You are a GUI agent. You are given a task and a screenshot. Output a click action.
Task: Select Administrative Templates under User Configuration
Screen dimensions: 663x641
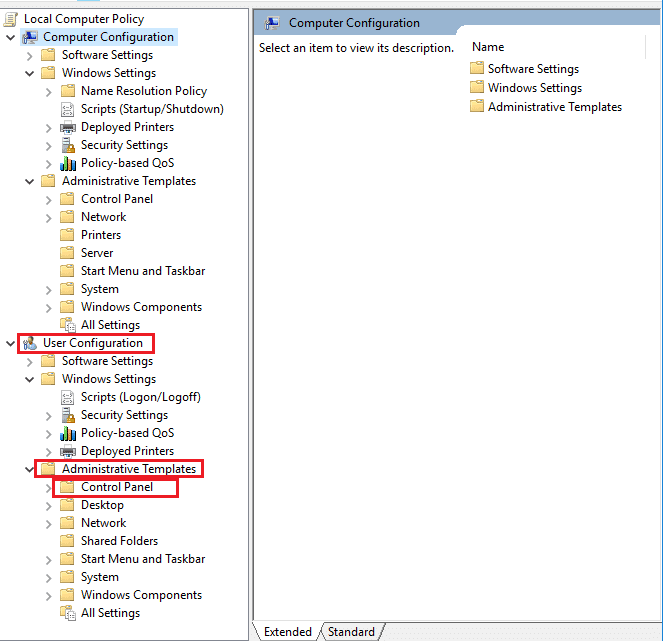point(129,469)
